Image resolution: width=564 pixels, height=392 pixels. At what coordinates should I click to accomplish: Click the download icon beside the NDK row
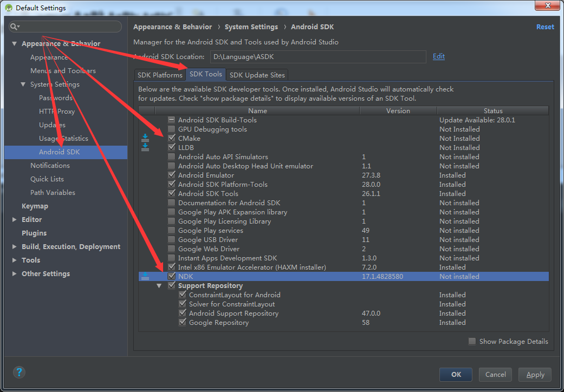tap(145, 276)
